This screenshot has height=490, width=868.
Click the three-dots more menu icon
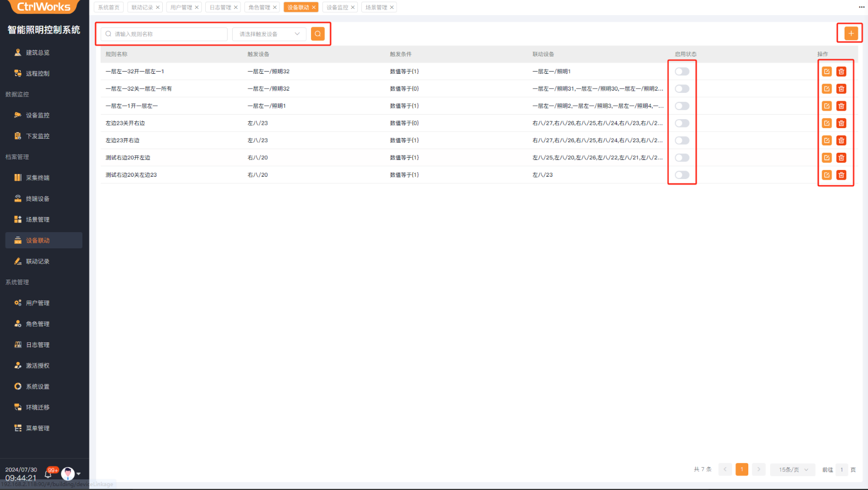pyautogui.click(x=861, y=7)
